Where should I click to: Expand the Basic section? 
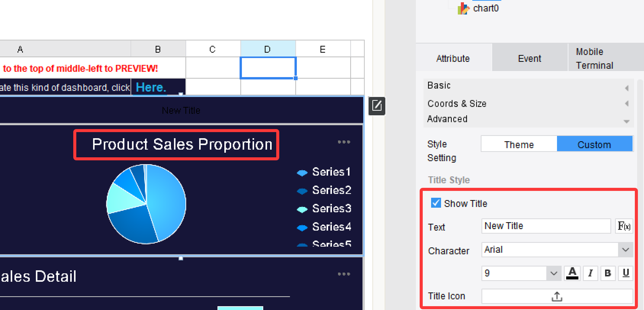click(x=528, y=86)
